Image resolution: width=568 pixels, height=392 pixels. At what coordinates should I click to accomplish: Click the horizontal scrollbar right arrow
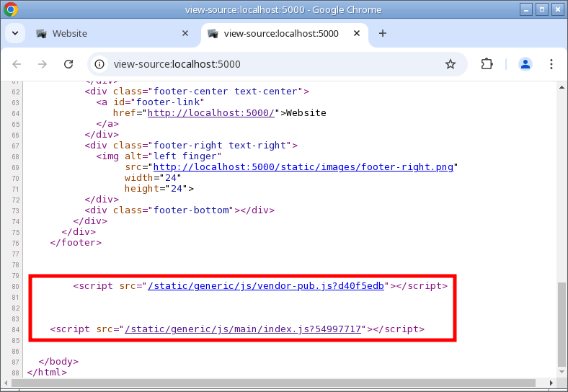click(551, 383)
